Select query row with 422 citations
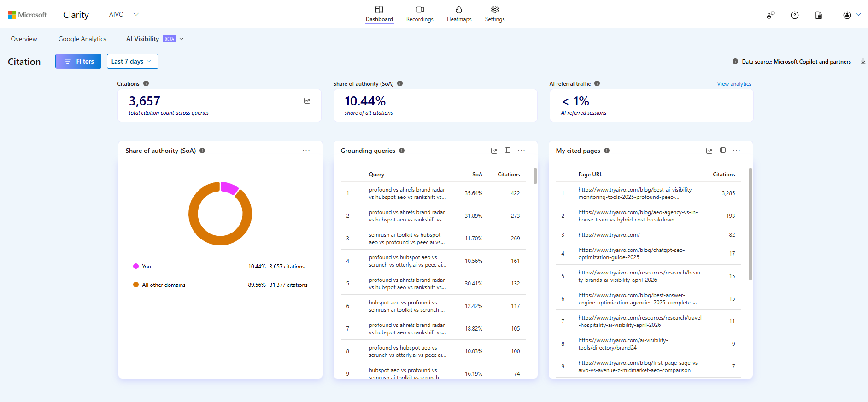The height and width of the screenshot is (402, 868). (x=433, y=193)
